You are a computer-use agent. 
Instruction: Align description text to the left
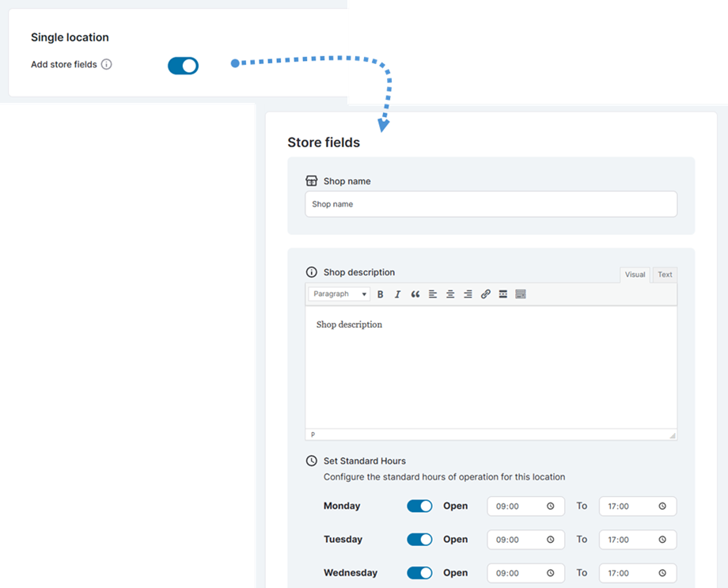point(433,294)
